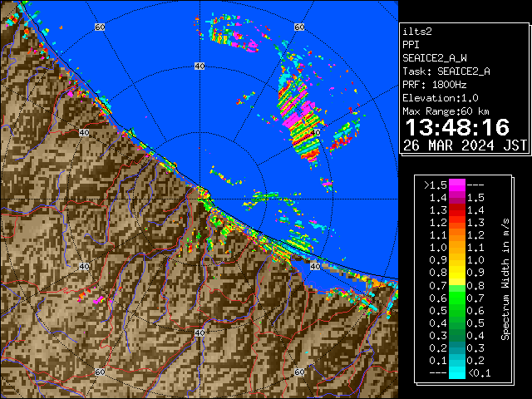Screen dimensions: 532x399
Task: Click the red legend swatch beside 1.3
Action: click(457, 210)
